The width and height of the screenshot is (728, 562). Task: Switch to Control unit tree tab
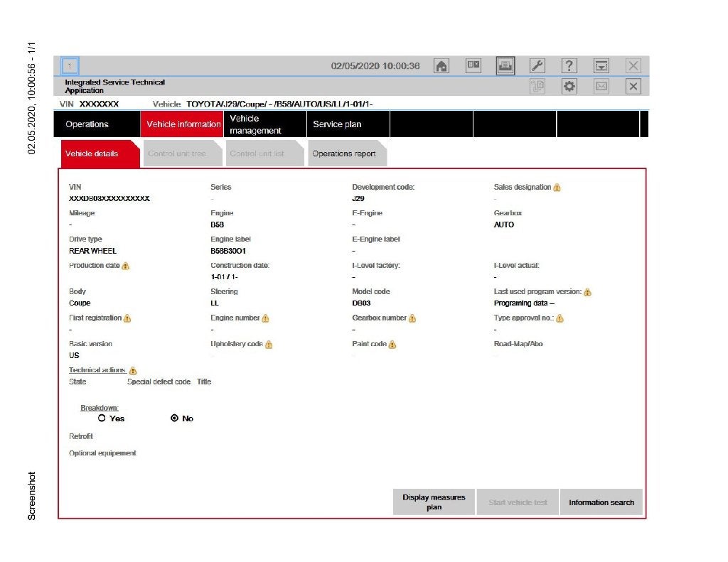(183, 153)
